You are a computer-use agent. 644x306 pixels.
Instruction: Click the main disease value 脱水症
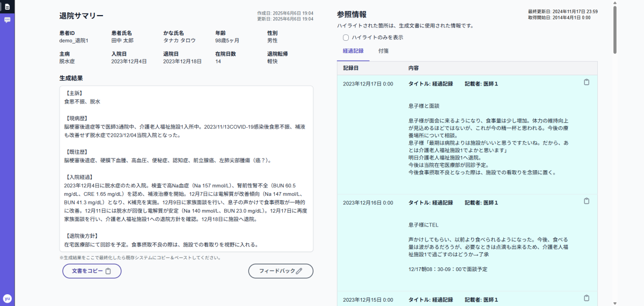coord(67,61)
